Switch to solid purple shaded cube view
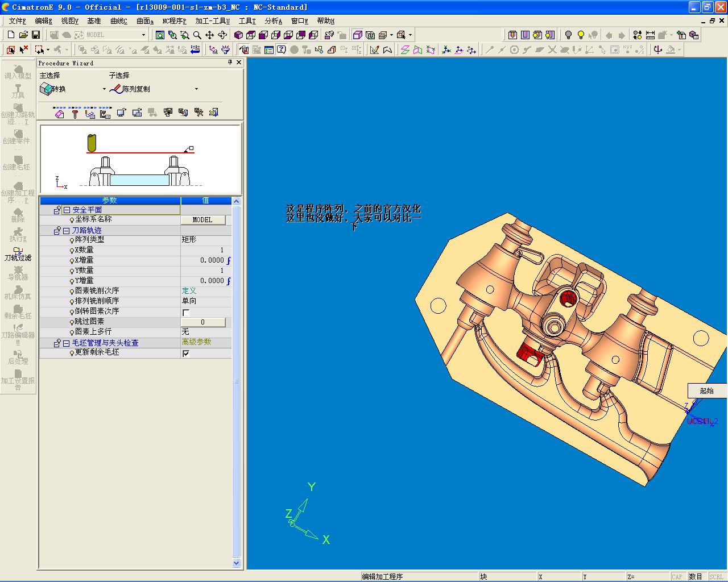728x582 pixels. (238, 35)
